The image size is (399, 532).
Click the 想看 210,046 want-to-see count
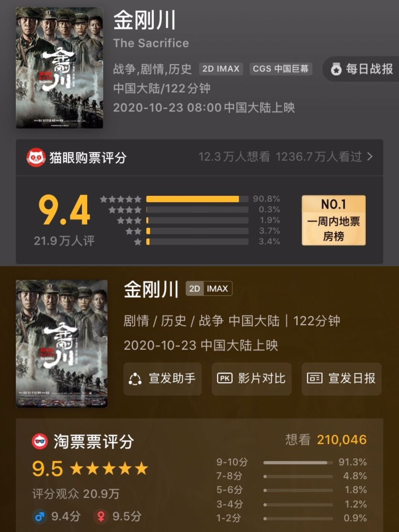pyautogui.click(x=326, y=440)
